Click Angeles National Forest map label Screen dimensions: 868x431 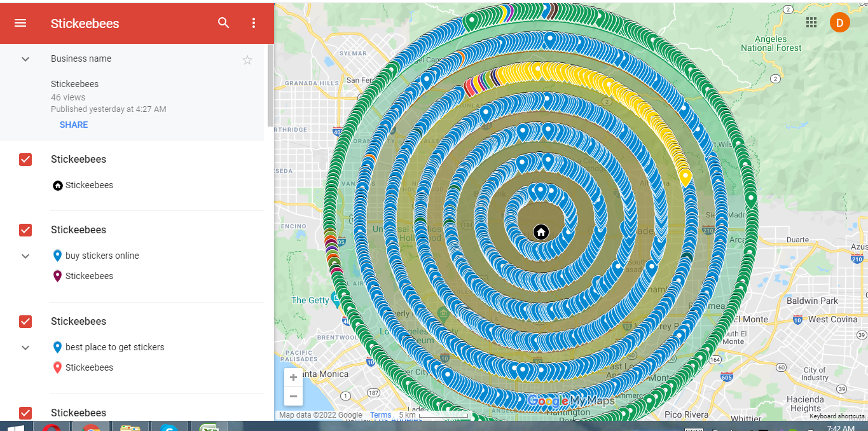pos(771,43)
